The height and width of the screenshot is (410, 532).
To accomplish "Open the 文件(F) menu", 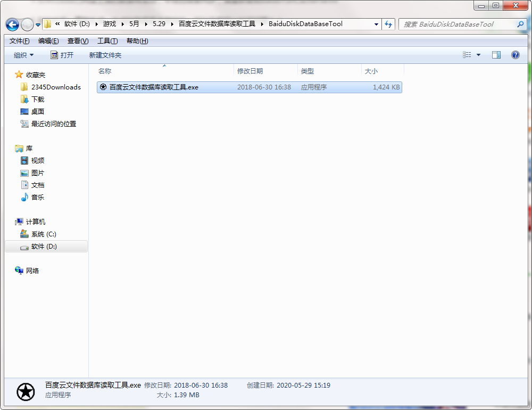I will coord(19,41).
